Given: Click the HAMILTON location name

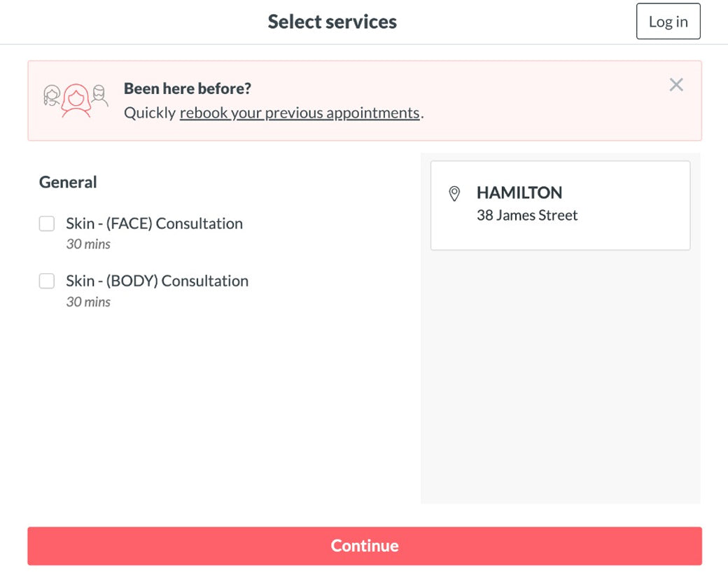Looking at the screenshot, I should [x=519, y=193].
